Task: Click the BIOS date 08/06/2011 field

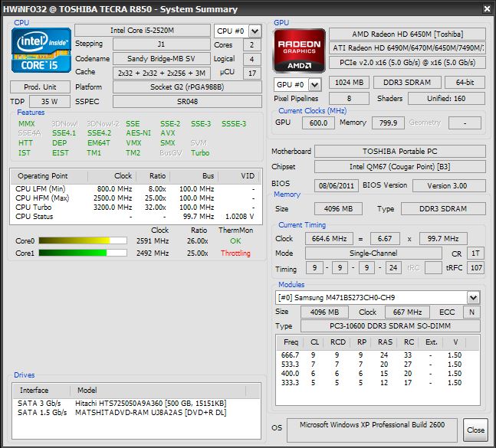Action: 337,186
